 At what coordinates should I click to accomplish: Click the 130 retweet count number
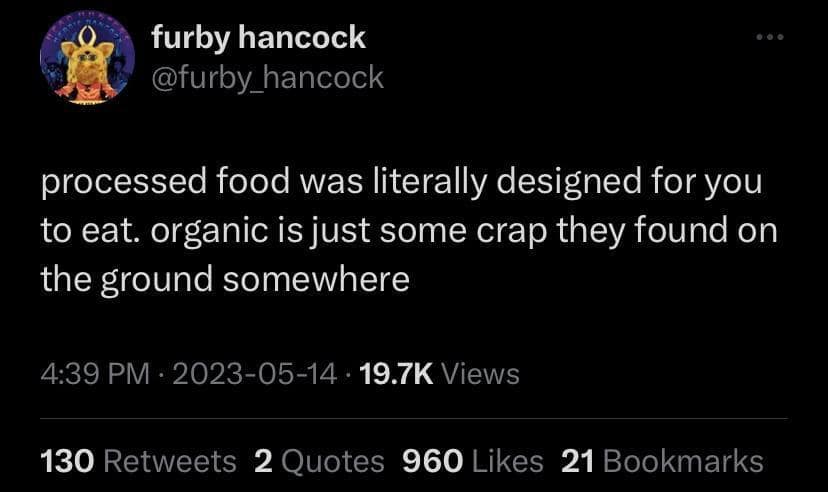[x=66, y=461]
